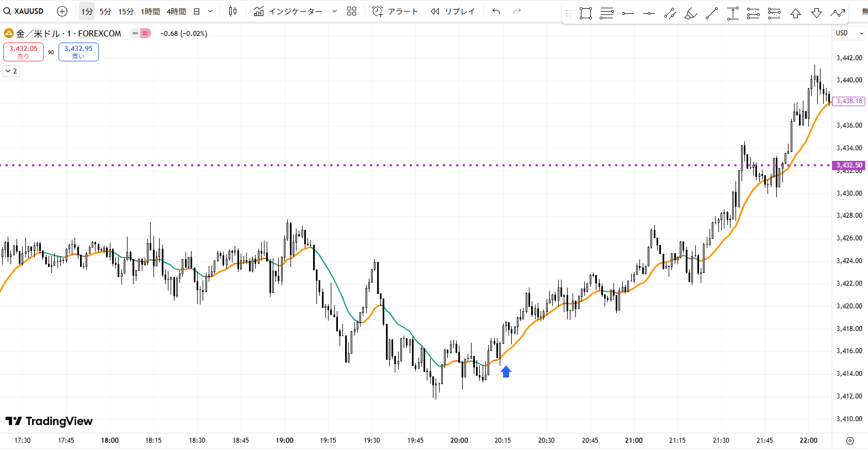Collapse the indicator legend showing 2
Image resolution: width=868 pixels, height=451 pixels.
(x=11, y=71)
